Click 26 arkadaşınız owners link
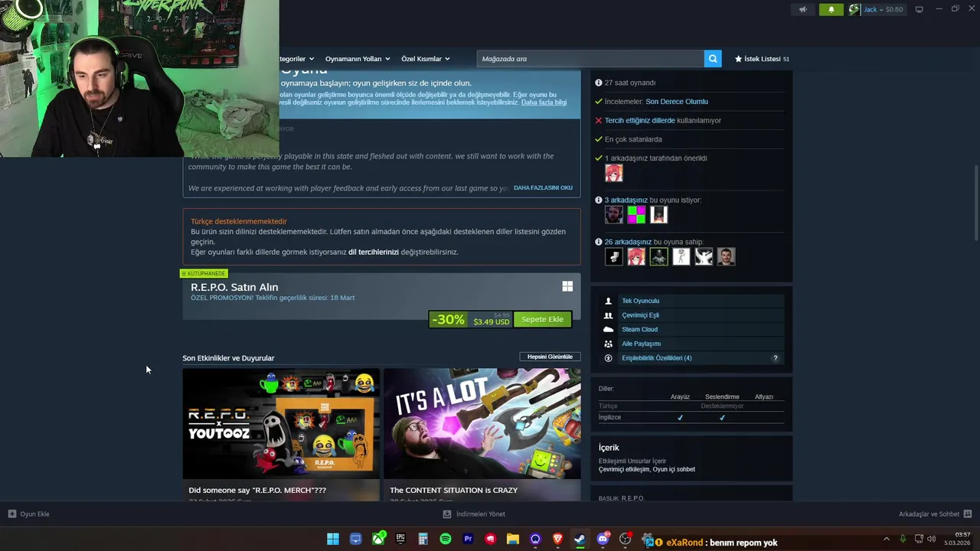The width and height of the screenshot is (980, 551). coord(628,242)
